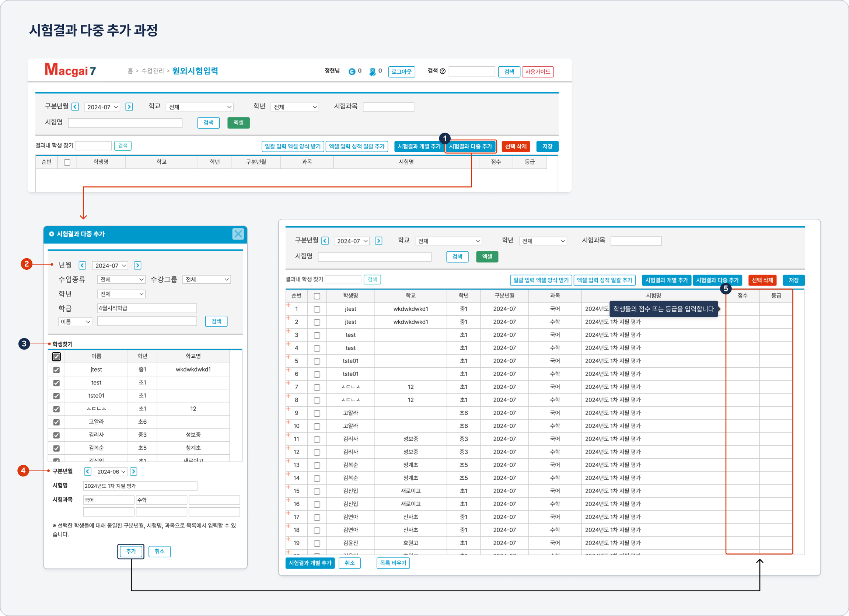Screen dimensions: 849x616
Task: Close the 시험결과 다중 추가 dialog
Action: [x=238, y=234]
